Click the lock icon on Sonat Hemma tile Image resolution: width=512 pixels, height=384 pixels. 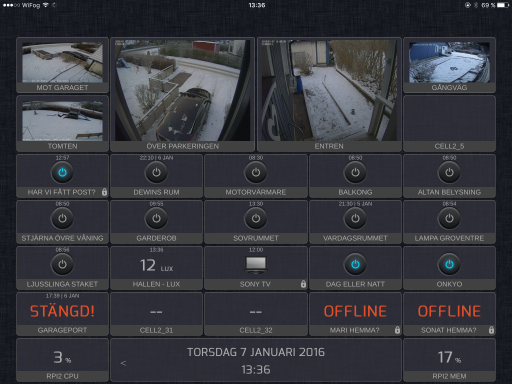coord(491,330)
